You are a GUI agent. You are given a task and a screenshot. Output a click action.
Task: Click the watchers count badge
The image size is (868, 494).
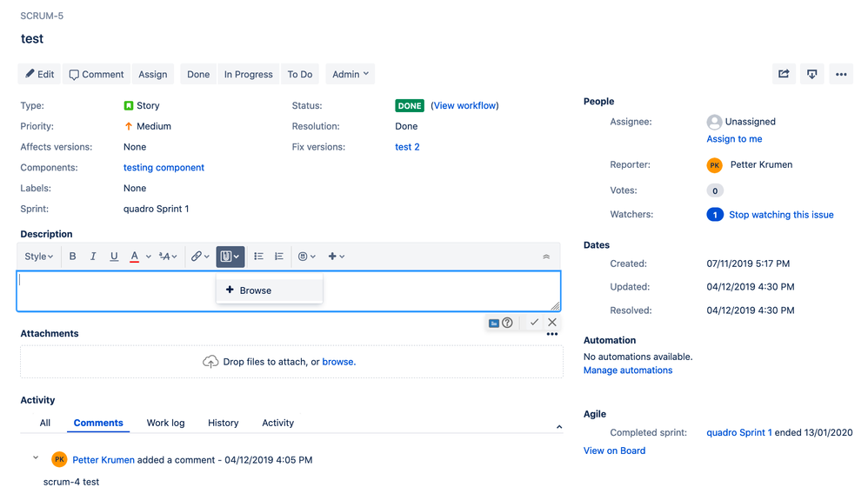tap(715, 214)
